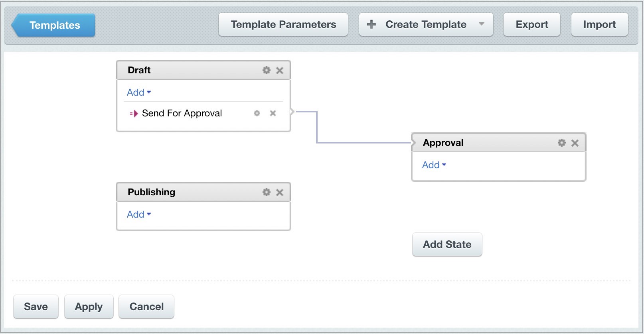This screenshot has height=334, width=644.
Task: Expand Create Template dropdown arrow
Action: [482, 24]
